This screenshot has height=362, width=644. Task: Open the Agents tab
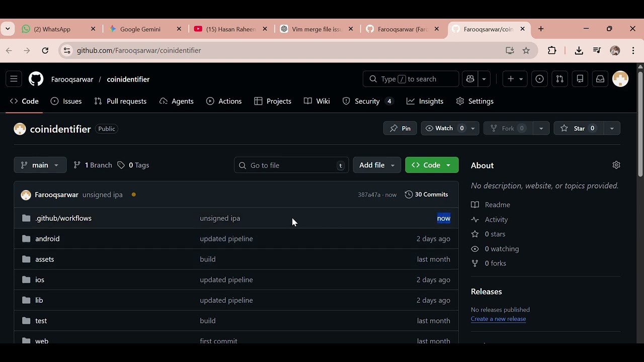[176, 101]
